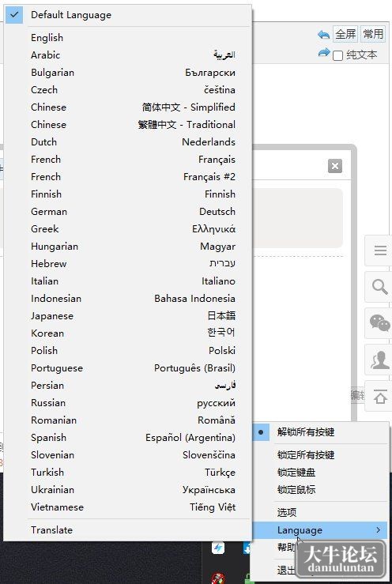
Task: Click the 全屏 fullscreen button
Action: tap(345, 34)
